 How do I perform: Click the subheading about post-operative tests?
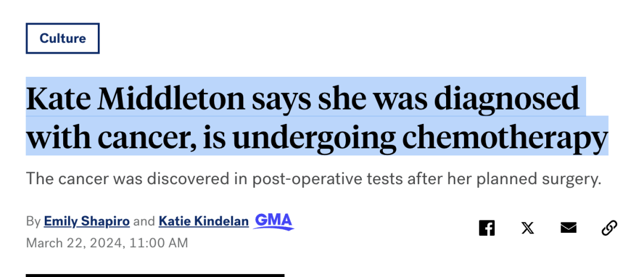314,179
